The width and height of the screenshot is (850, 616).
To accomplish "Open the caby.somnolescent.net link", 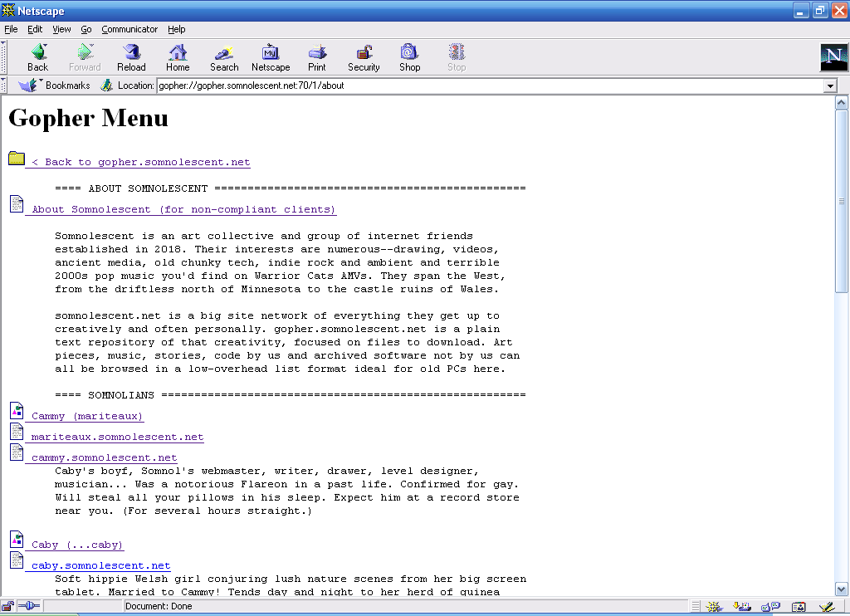I will pyautogui.click(x=100, y=565).
